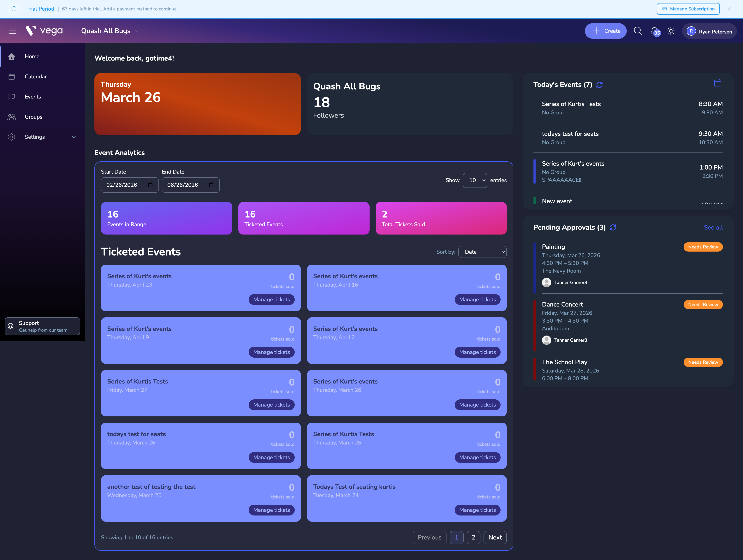Image resolution: width=743 pixels, height=560 pixels.
Task: Open the hamburger navigation menu
Action: pos(13,31)
